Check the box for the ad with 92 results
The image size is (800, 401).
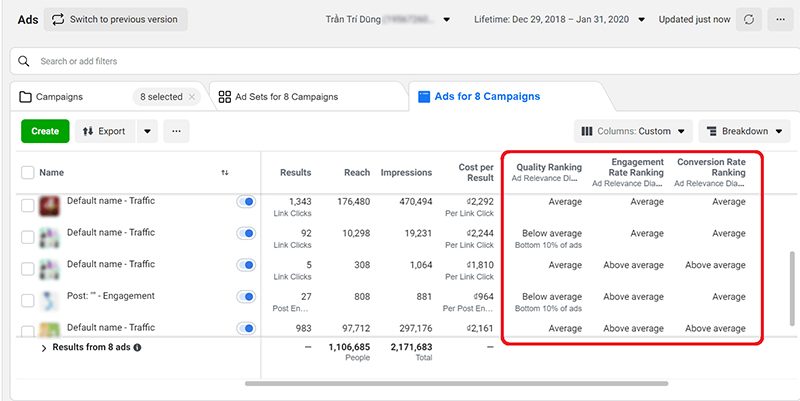coord(28,237)
